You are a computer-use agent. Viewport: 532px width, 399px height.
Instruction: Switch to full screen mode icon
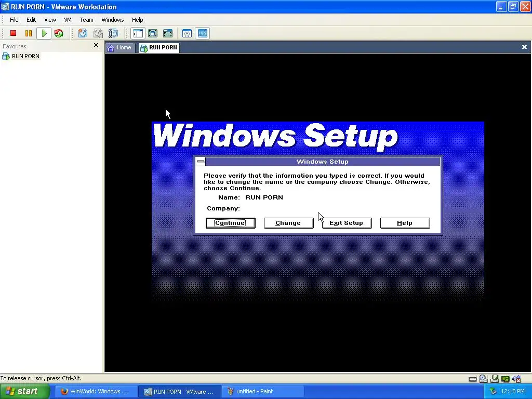tap(168, 33)
